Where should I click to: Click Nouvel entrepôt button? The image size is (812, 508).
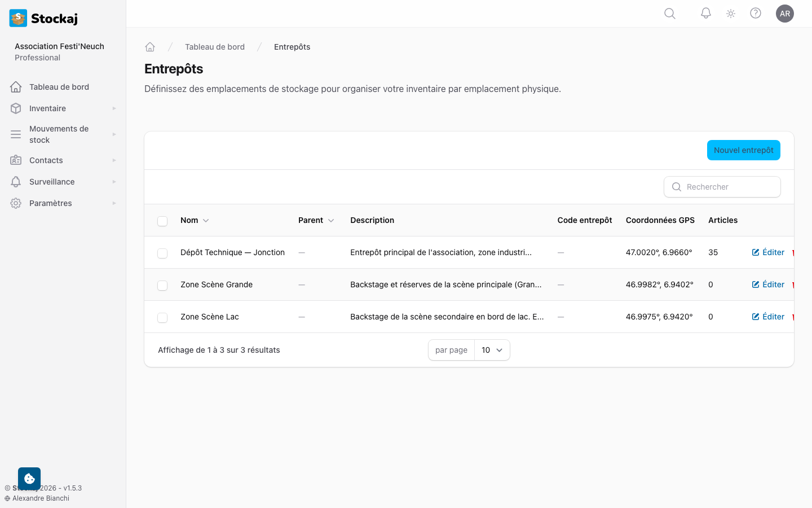click(x=744, y=150)
